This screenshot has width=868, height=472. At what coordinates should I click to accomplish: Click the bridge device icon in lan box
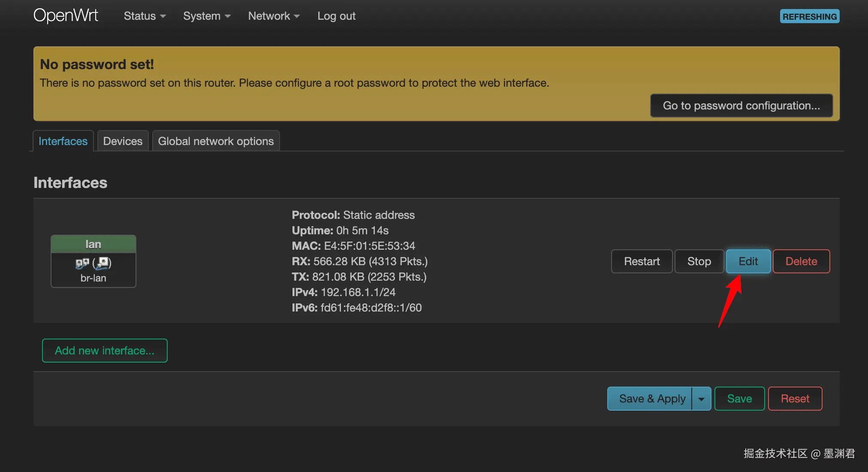(x=82, y=263)
